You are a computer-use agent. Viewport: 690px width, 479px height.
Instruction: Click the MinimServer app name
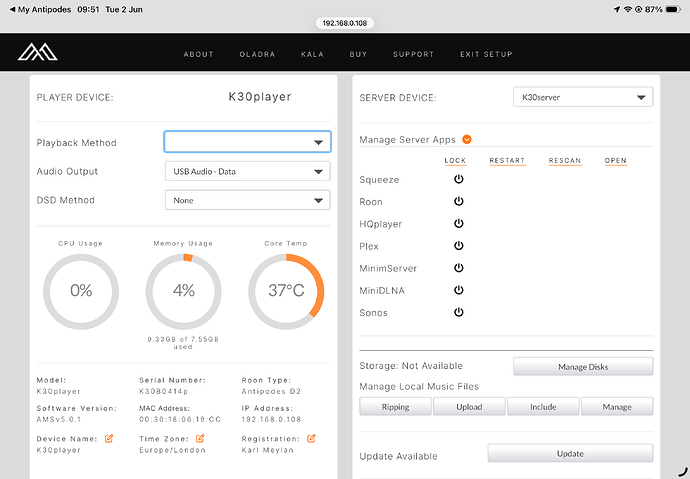(x=388, y=268)
